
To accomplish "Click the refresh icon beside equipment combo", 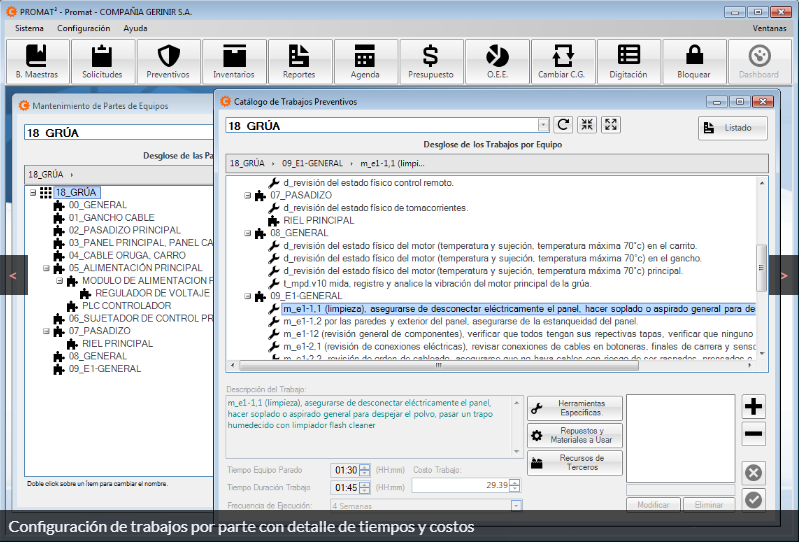I will [x=563, y=125].
